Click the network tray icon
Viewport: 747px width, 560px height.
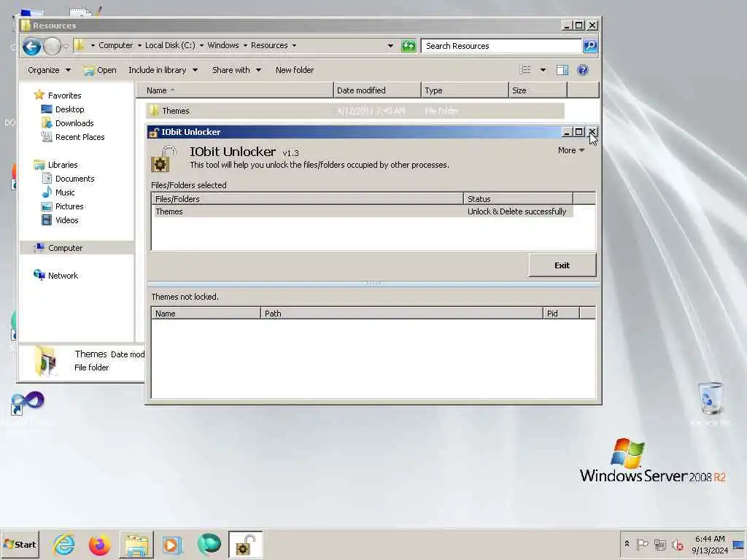tap(659, 544)
